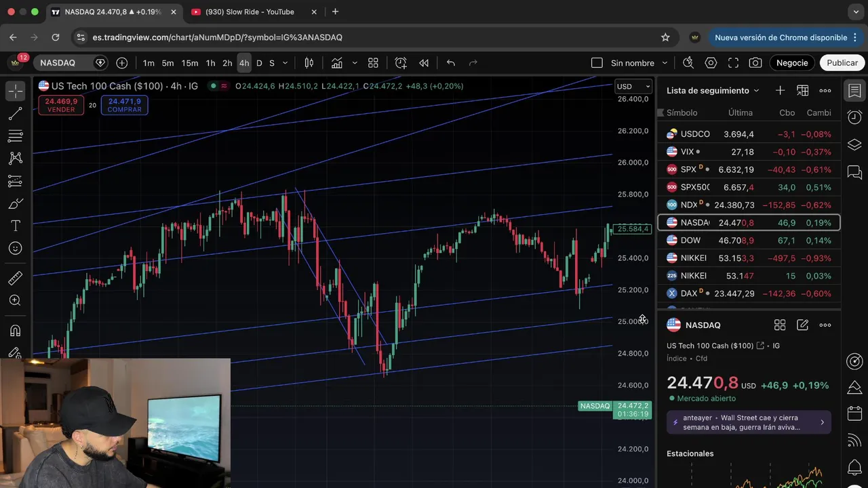Image resolution: width=868 pixels, height=488 pixels.
Task: Create a chart alert
Action: (x=401, y=63)
